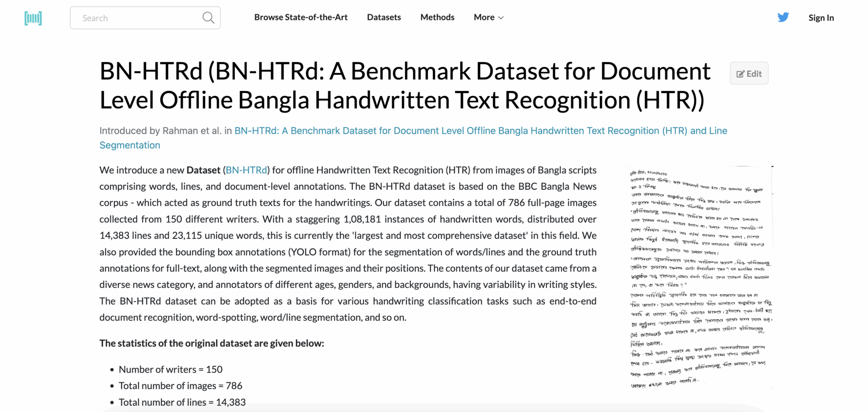868x412 pixels.
Task: Click the BN-HTRd page title heading
Action: [405, 86]
